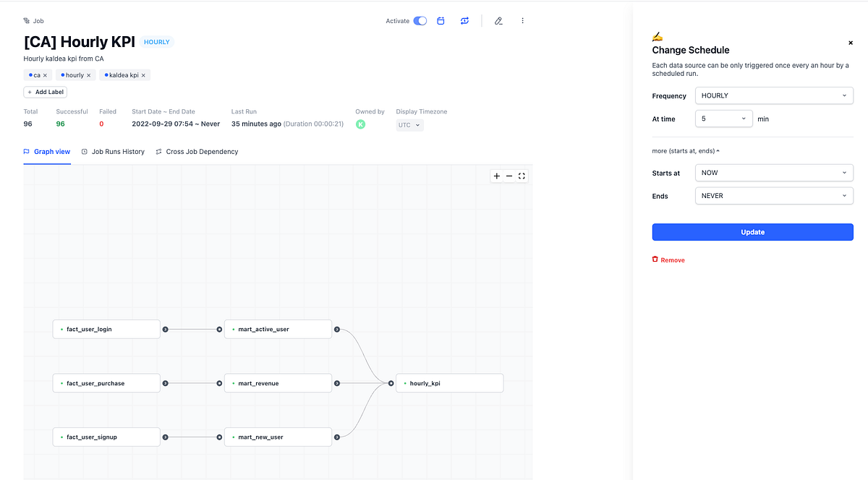Click output port of mart_active_user

tap(337, 329)
